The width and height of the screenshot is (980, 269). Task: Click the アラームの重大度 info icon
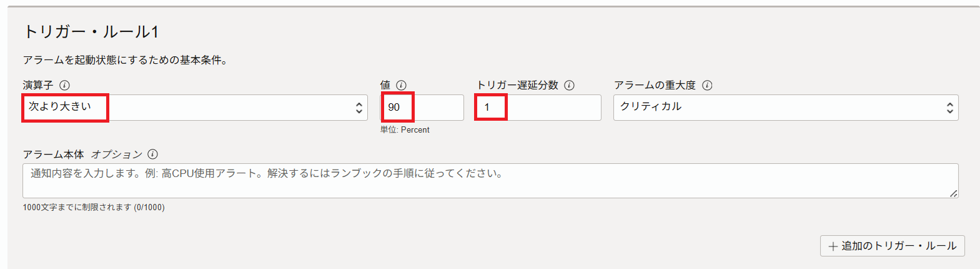tap(707, 85)
